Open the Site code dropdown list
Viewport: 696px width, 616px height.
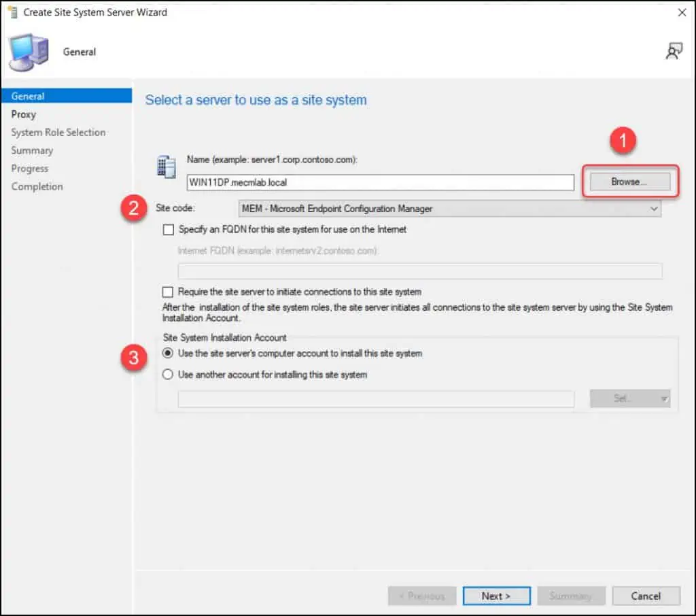click(x=449, y=209)
